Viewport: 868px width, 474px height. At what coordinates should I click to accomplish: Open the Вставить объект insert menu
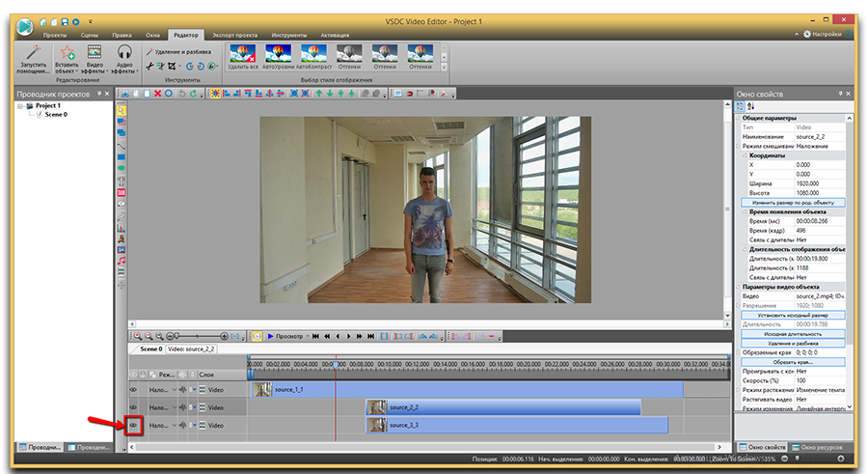click(67, 60)
